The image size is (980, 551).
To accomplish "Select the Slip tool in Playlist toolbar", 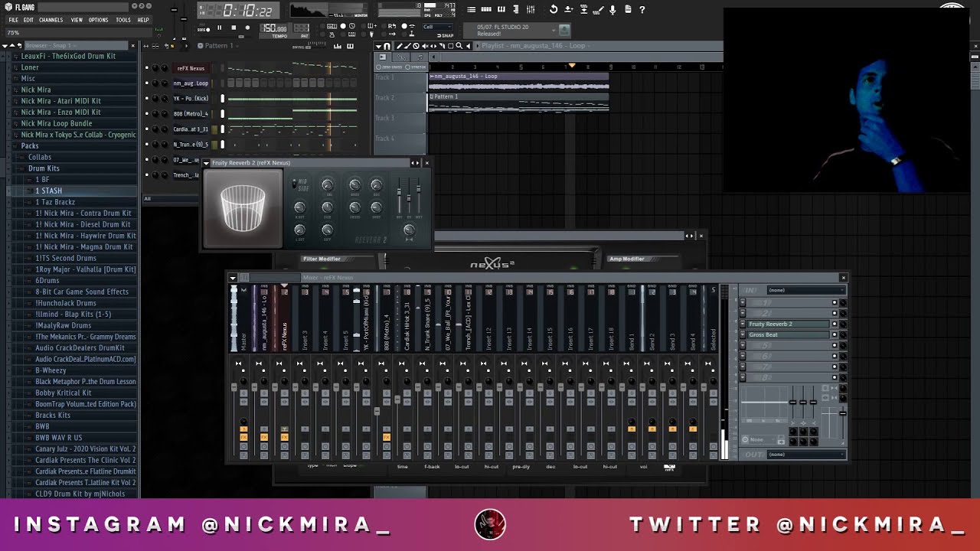I will click(433, 46).
